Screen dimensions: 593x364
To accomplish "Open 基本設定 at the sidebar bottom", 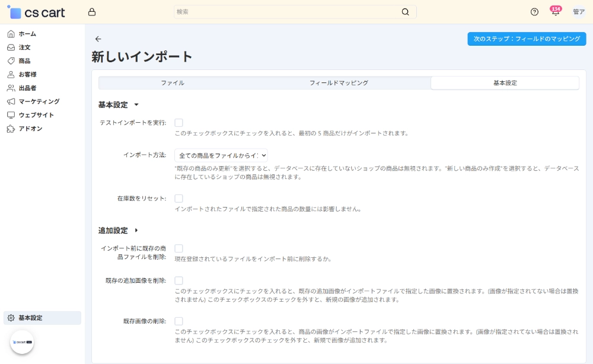I will (30, 318).
